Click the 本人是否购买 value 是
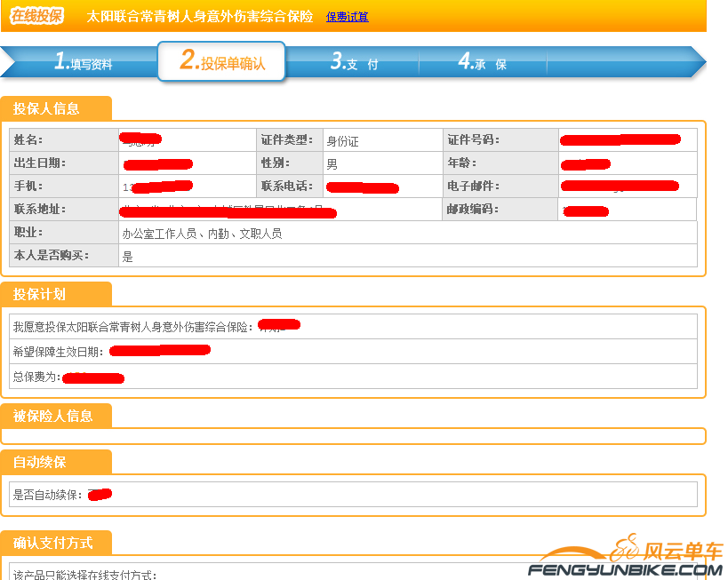The width and height of the screenshot is (728, 580). (127, 257)
